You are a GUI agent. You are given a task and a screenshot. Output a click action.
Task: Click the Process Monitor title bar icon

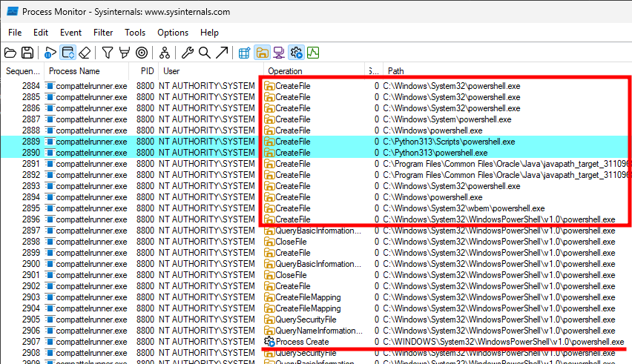[x=13, y=12]
